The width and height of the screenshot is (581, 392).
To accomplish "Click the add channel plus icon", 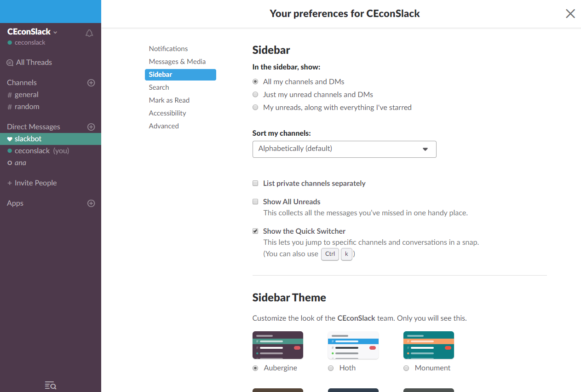I will point(91,83).
